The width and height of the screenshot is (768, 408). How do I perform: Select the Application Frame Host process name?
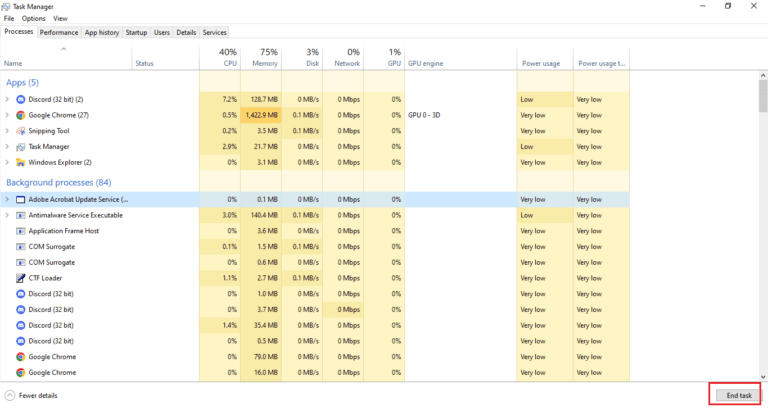click(64, 231)
